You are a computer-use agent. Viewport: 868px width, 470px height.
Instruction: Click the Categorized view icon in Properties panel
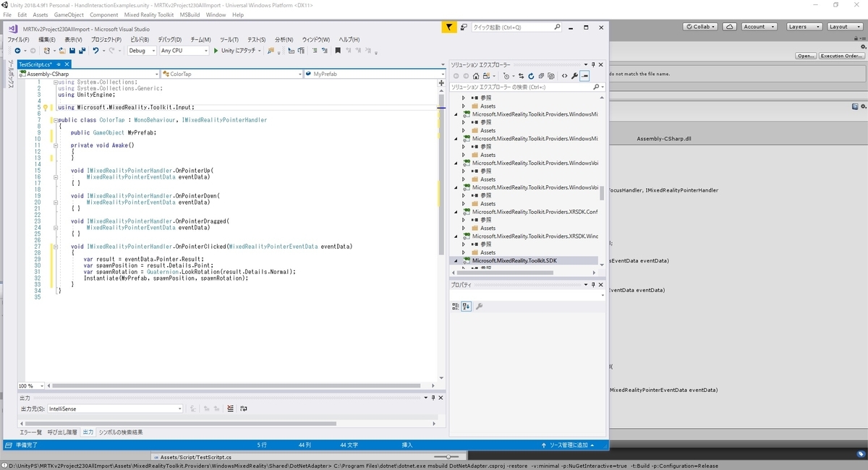click(456, 307)
